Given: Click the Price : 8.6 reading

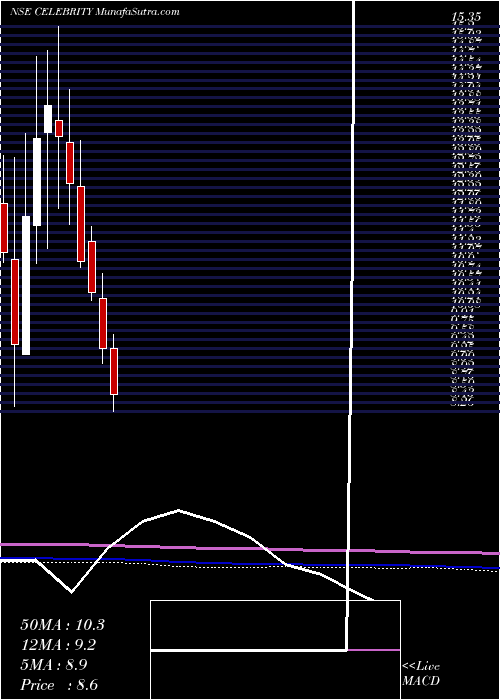Looking at the screenshot, I should click(59, 685).
